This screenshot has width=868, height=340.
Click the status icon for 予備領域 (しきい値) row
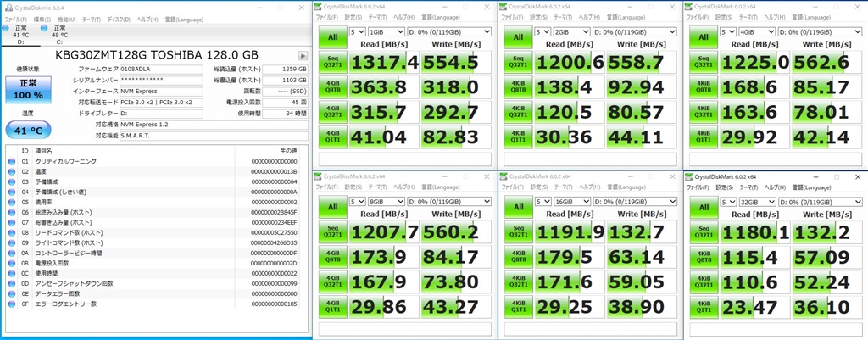(x=12, y=192)
